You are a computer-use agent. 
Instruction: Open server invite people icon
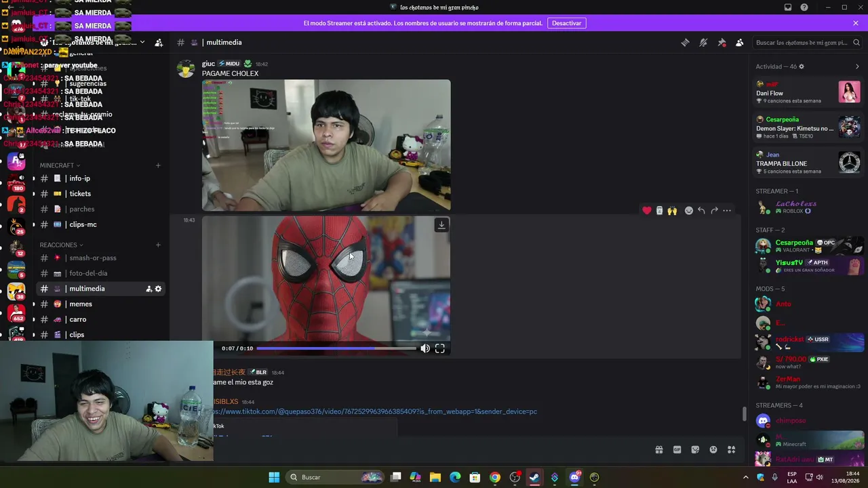coord(159,43)
